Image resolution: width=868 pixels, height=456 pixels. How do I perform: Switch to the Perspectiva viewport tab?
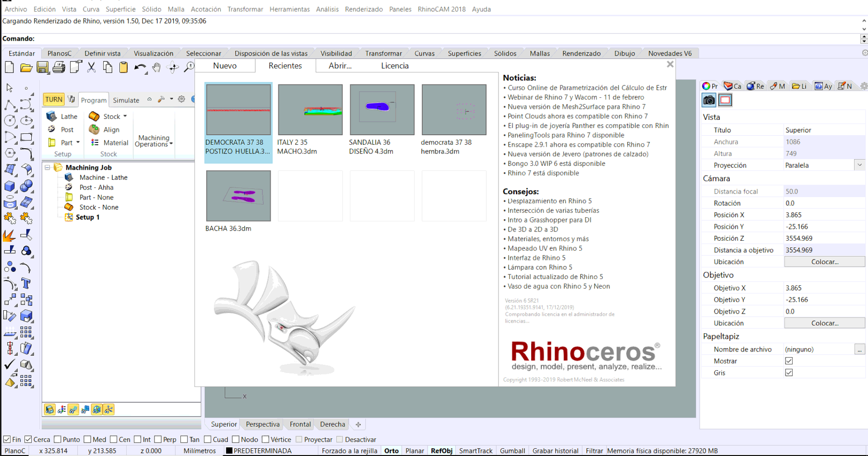(x=262, y=424)
